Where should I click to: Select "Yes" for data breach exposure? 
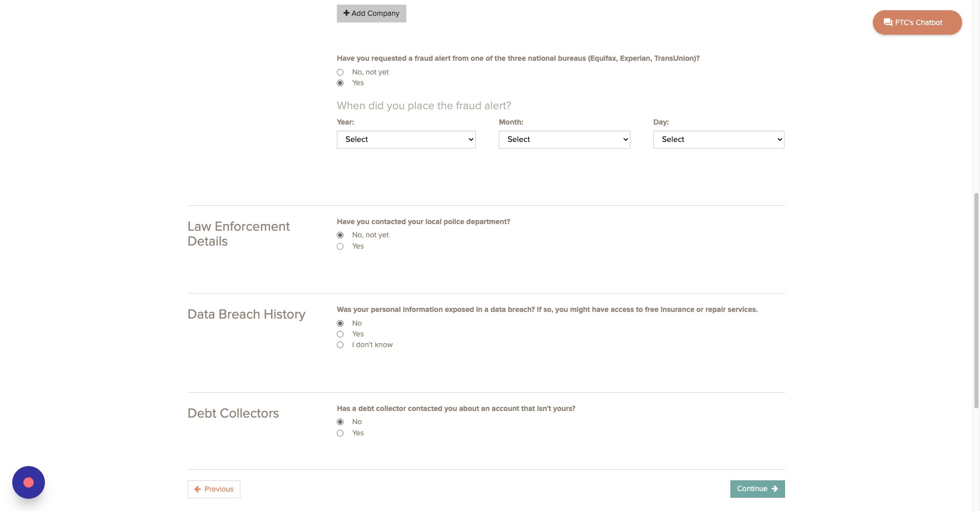340,334
